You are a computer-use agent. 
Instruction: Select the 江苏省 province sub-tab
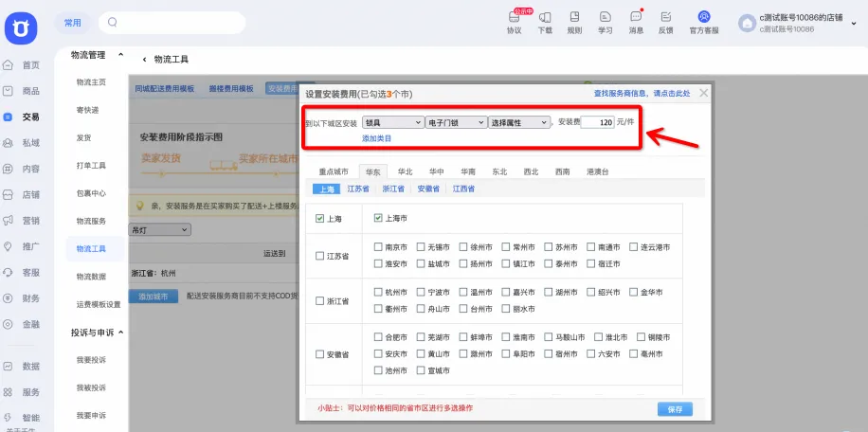coord(358,189)
